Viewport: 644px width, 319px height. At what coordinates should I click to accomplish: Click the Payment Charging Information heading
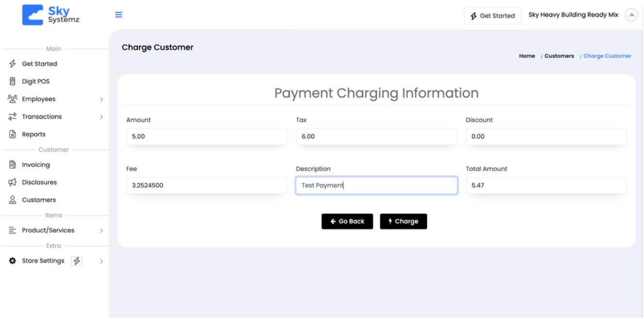point(376,93)
